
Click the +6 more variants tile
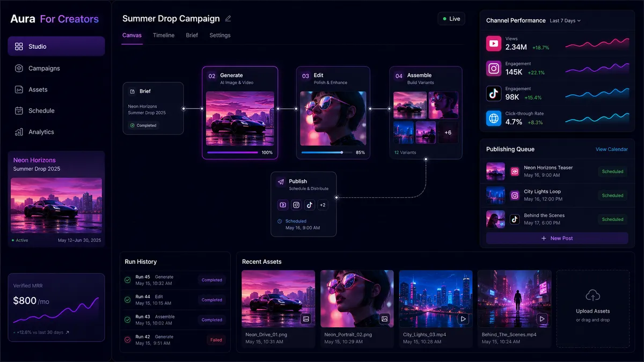[x=448, y=132]
